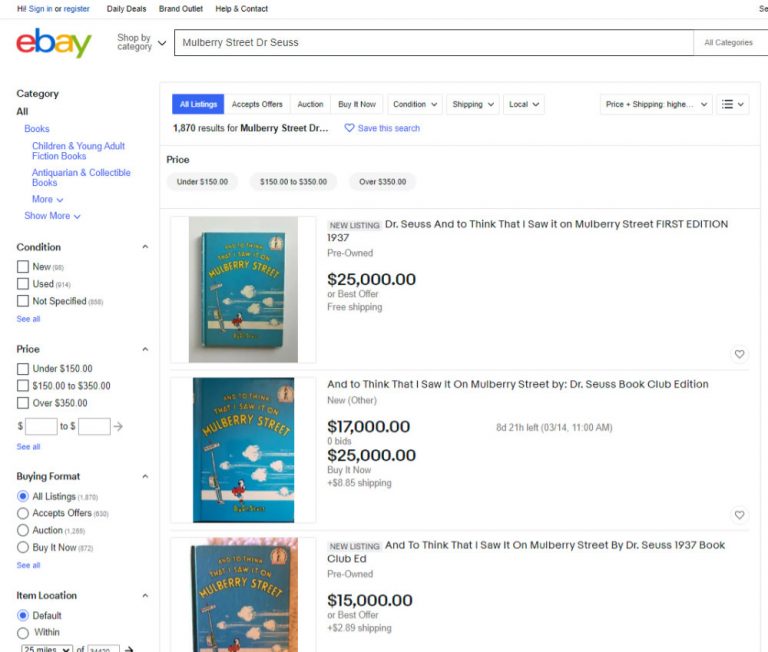The width and height of the screenshot is (768, 652).
Task: Select the All Listings radio button
Action: click(x=23, y=496)
